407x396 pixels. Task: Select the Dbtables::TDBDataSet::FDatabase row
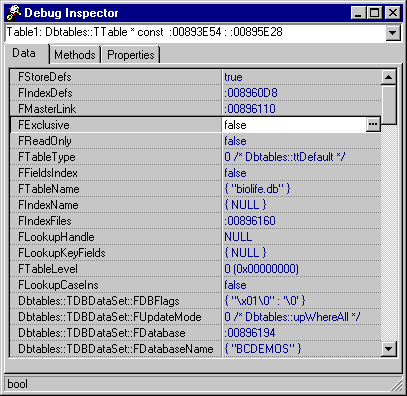[196, 333]
